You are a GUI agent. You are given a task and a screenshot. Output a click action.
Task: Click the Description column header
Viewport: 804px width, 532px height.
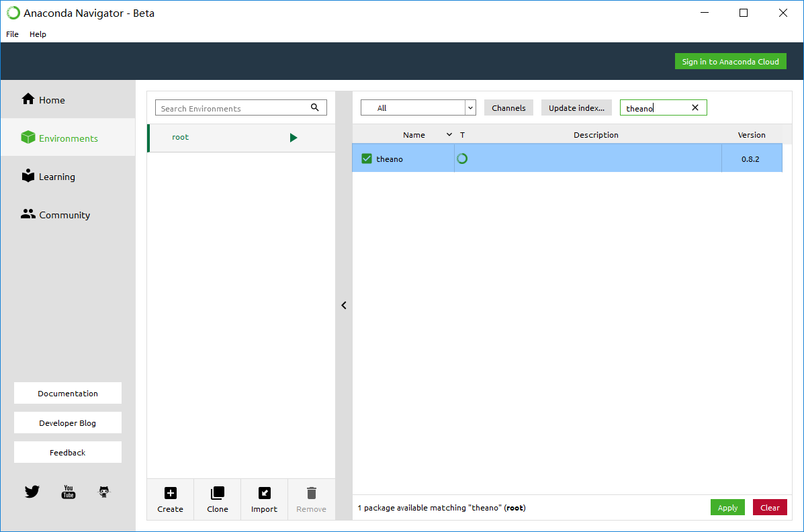coord(596,134)
